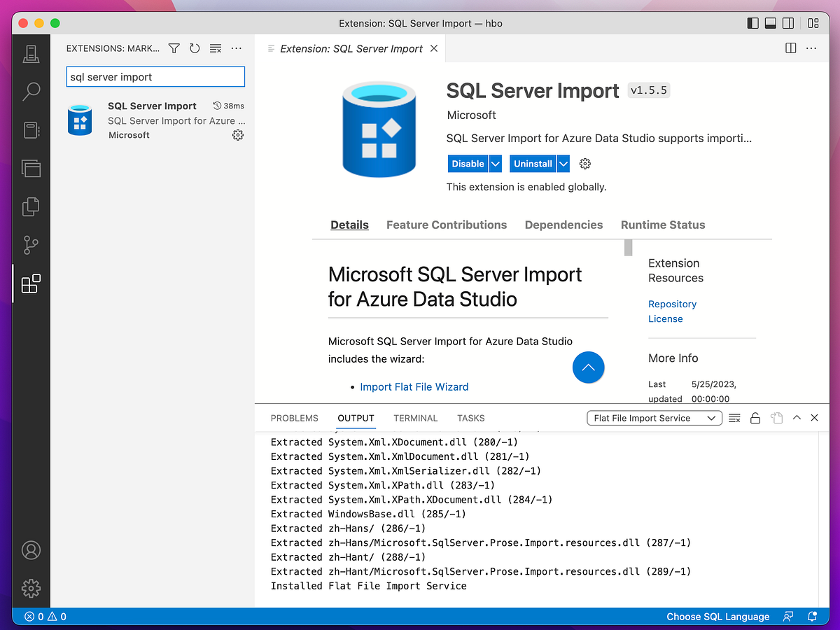840x630 pixels.
Task: Toggle the panel to maximized size
Action: 797,418
